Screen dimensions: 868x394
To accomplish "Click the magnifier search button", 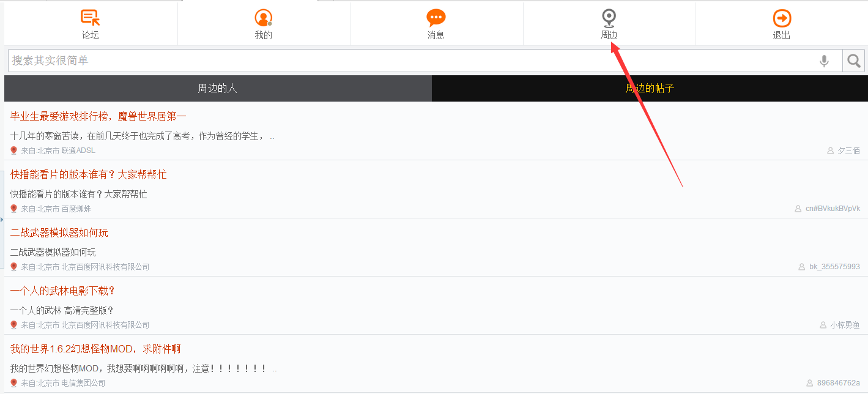I will click(x=854, y=61).
